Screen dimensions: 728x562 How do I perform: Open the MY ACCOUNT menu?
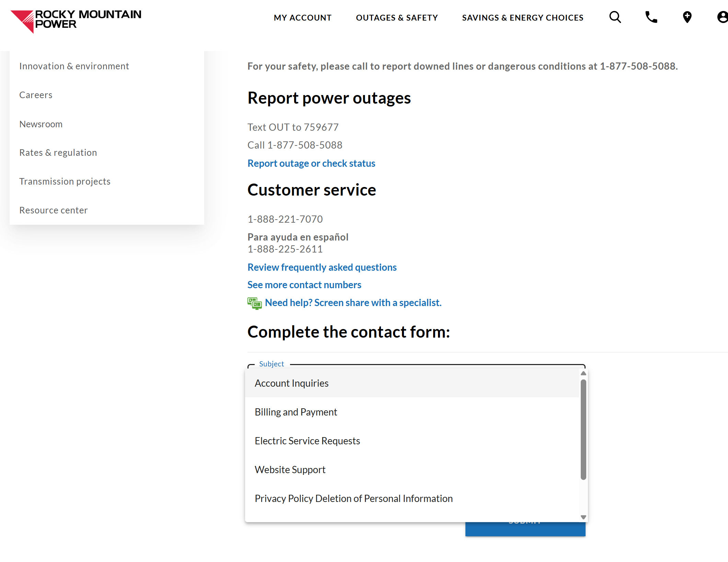(x=303, y=17)
